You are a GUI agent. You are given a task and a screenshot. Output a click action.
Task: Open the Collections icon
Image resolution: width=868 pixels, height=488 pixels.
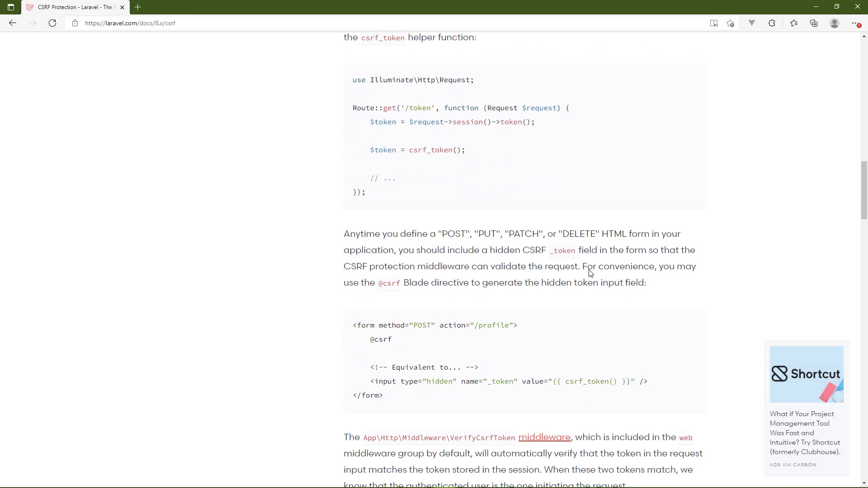tap(814, 23)
